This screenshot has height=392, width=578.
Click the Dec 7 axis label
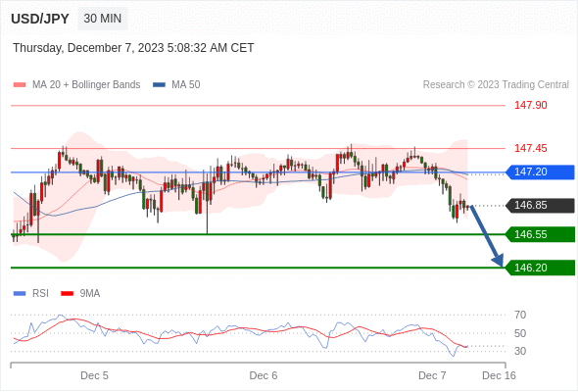432,375
